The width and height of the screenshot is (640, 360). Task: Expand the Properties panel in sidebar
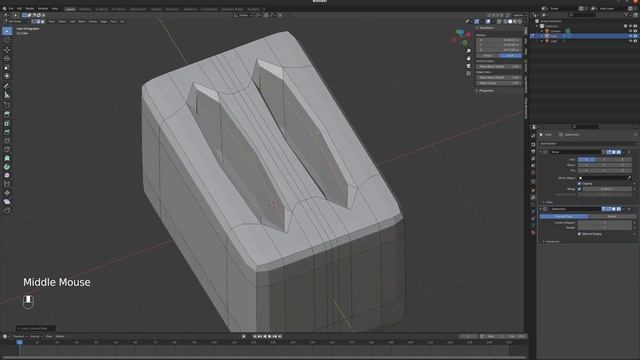click(486, 91)
